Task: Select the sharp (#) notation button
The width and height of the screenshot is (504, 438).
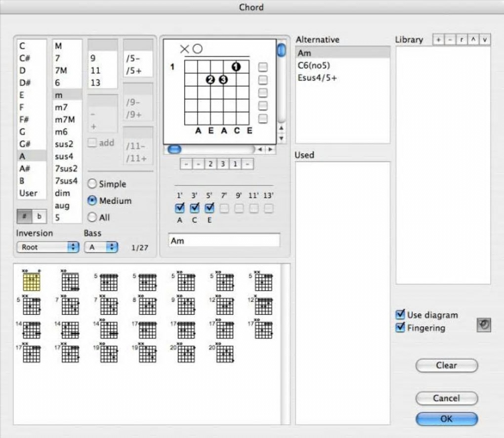Action: click(x=24, y=217)
